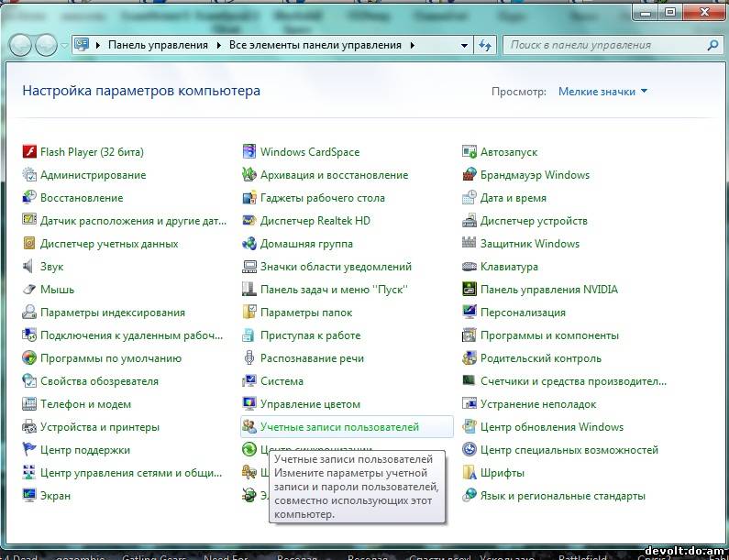Open Центр специальных возможностей link
This screenshot has height=560, width=729.
pyautogui.click(x=569, y=449)
